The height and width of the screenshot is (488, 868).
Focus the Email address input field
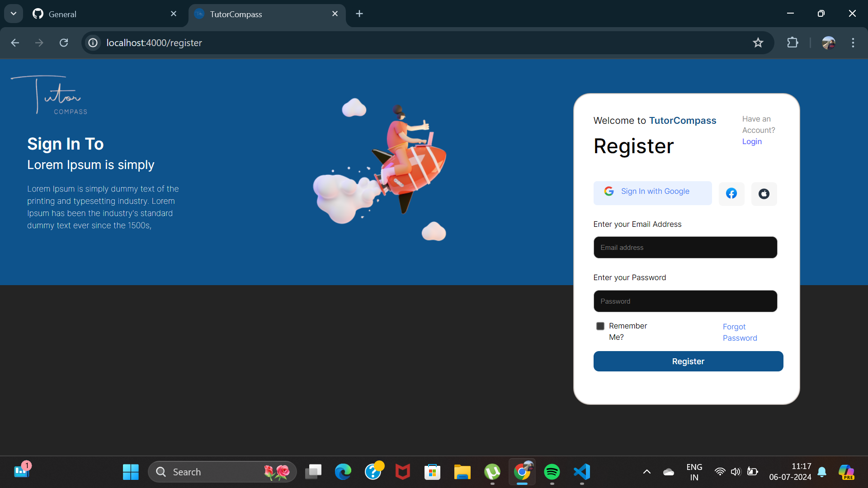point(685,248)
